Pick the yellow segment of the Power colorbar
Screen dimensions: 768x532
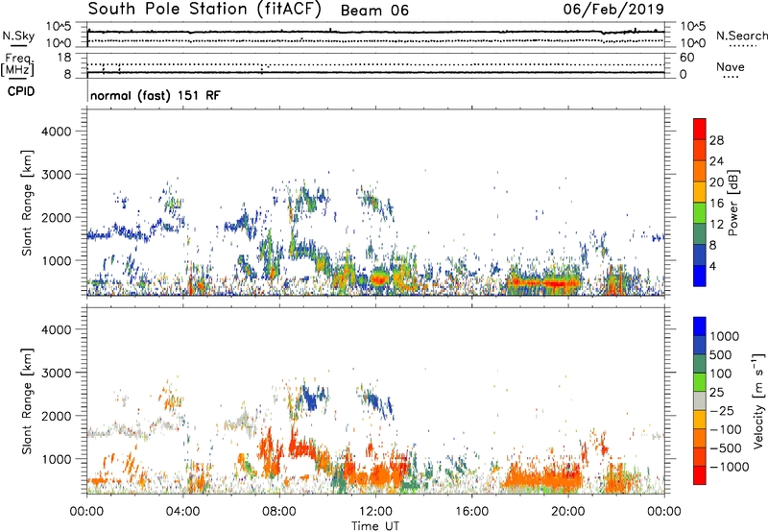(x=700, y=192)
